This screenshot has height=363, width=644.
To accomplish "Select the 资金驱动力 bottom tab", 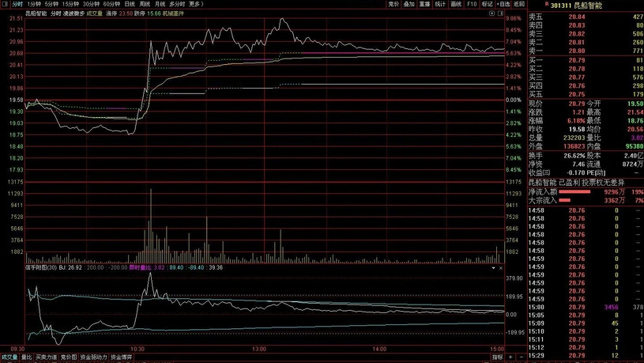I will tap(94, 357).
